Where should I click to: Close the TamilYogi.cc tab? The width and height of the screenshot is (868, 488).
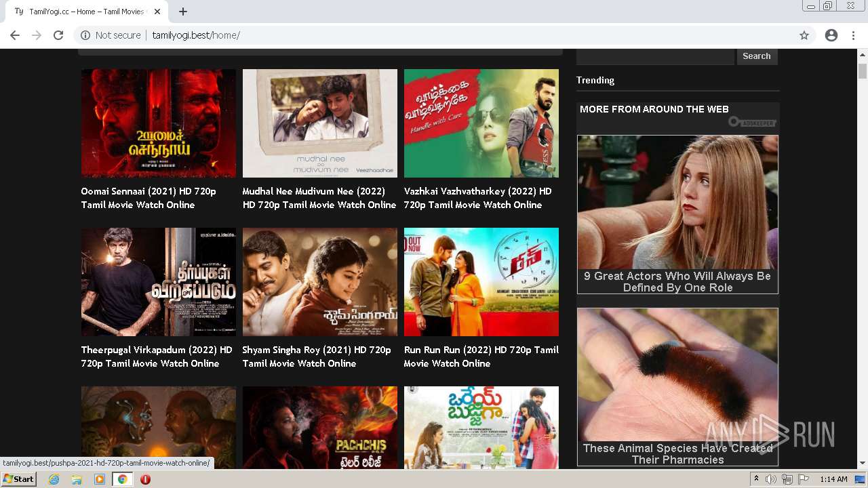click(157, 12)
